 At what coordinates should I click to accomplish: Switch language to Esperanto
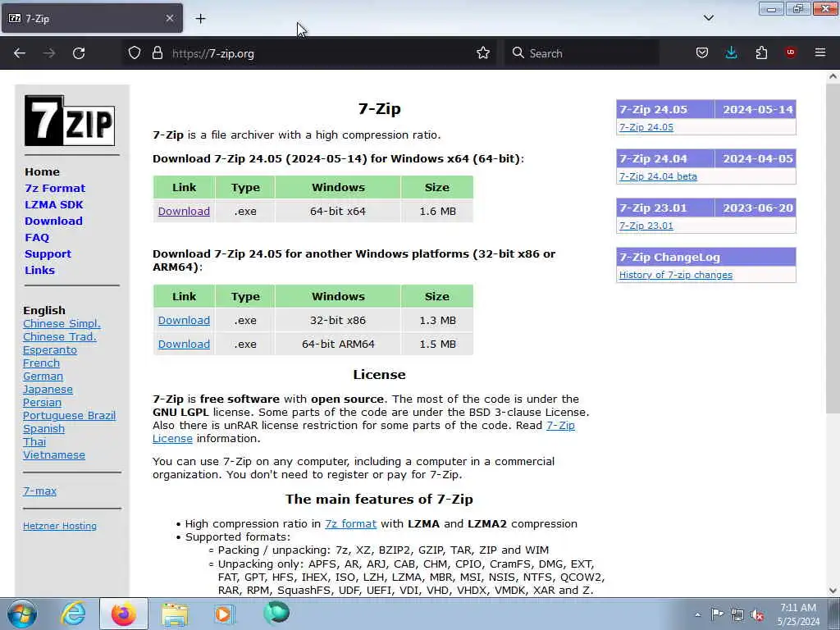click(50, 349)
